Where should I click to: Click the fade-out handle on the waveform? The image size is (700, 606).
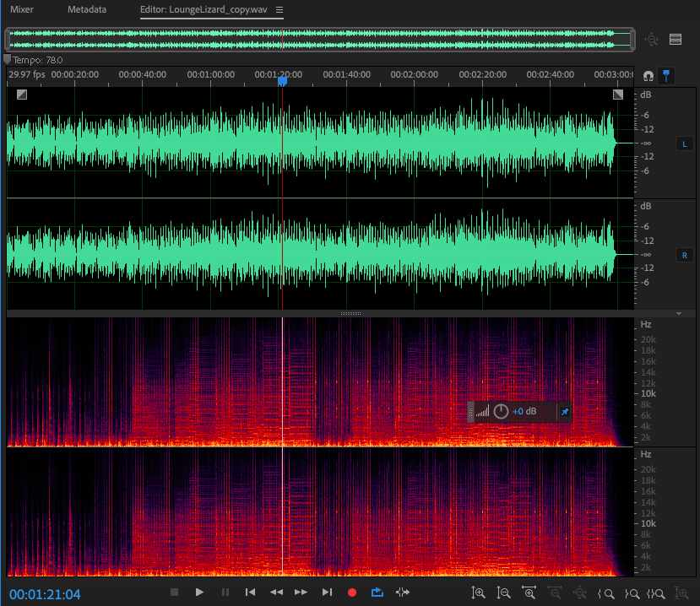618,95
